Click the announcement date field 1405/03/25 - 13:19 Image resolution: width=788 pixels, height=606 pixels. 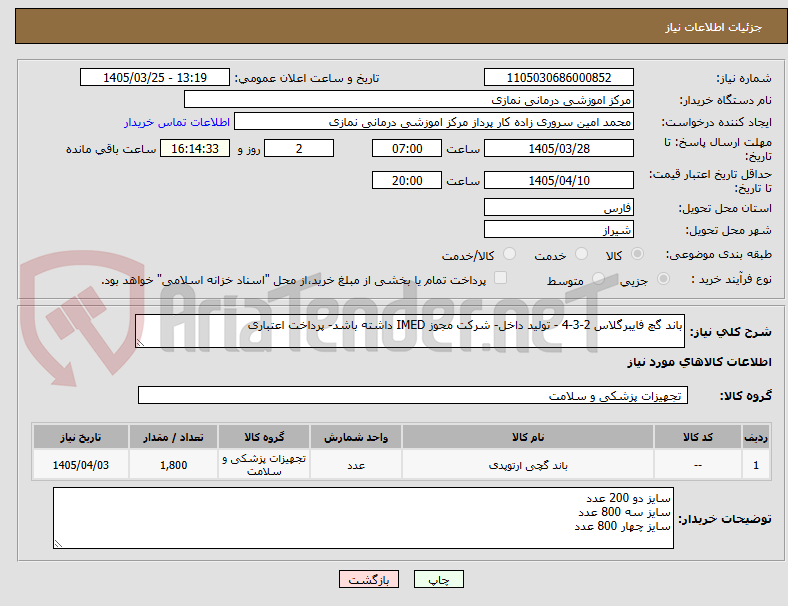point(155,77)
